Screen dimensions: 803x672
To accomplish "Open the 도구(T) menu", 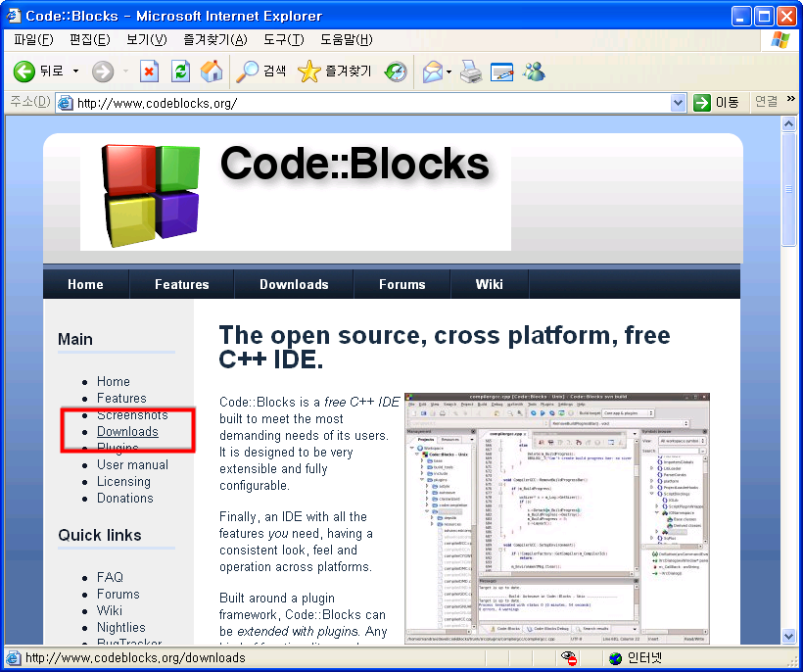I will pyautogui.click(x=283, y=39).
